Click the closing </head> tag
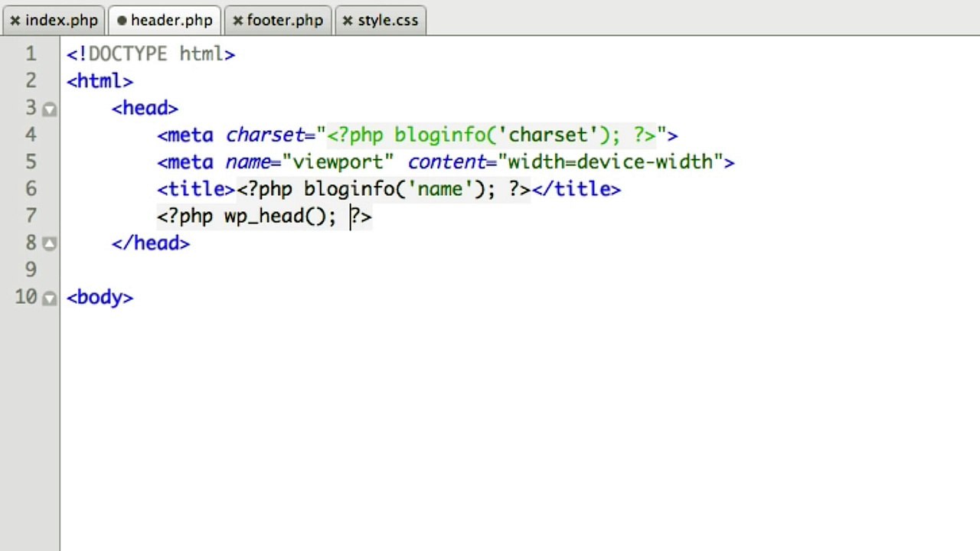 pos(151,243)
